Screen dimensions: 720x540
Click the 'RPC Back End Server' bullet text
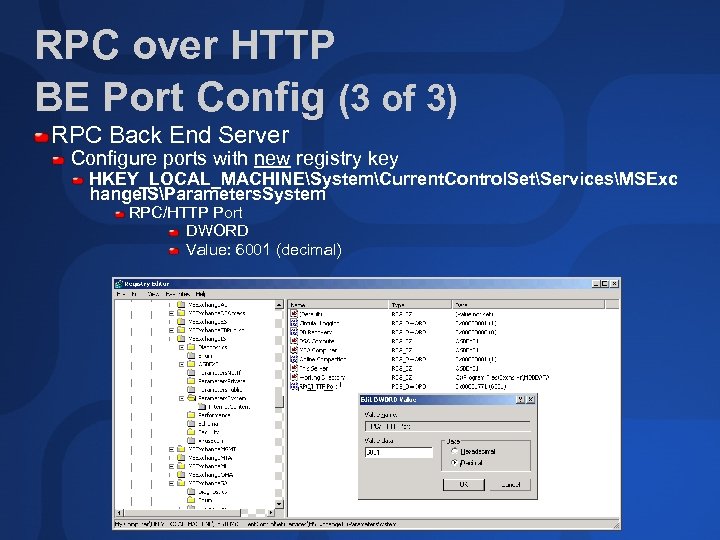(x=170, y=135)
